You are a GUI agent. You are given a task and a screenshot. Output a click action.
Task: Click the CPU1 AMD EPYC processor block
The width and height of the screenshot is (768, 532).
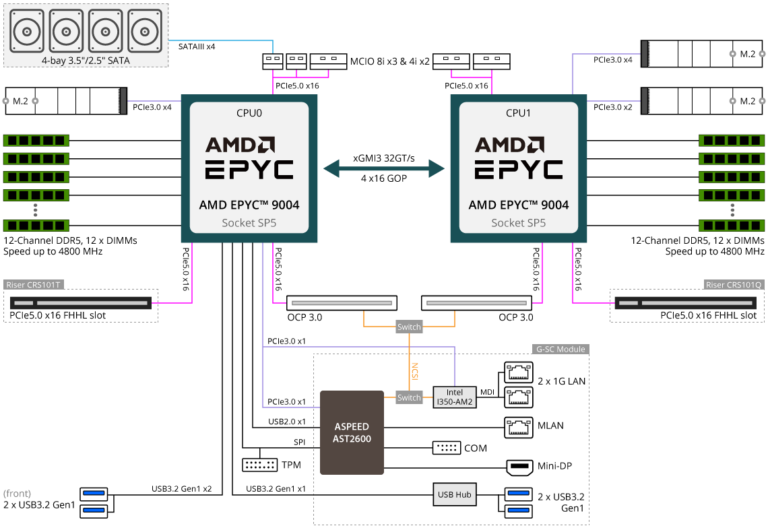pyautogui.click(x=519, y=168)
